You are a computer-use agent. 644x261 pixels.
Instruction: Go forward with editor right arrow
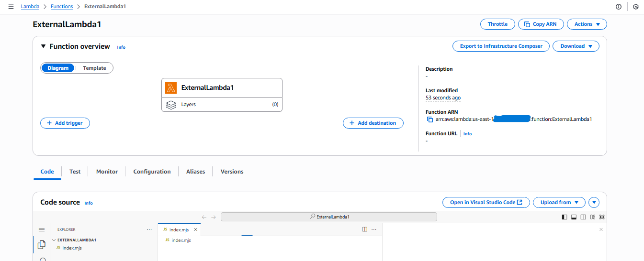[214, 217]
